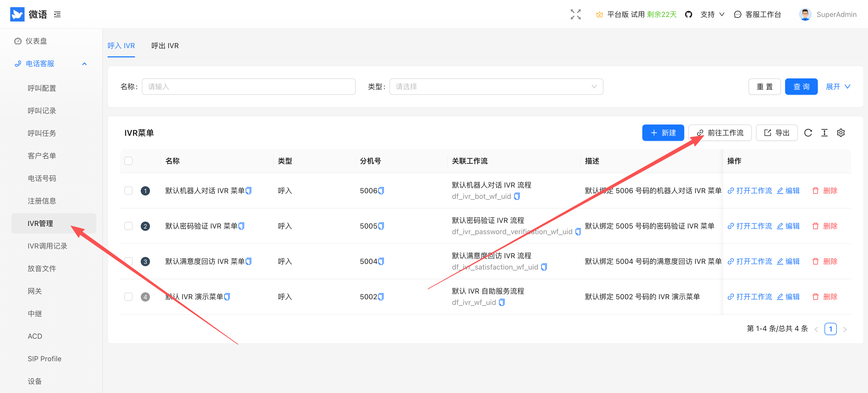Viewport: 868px width, 393px height.
Task: Open the 类型 select dropdown
Action: (496, 87)
